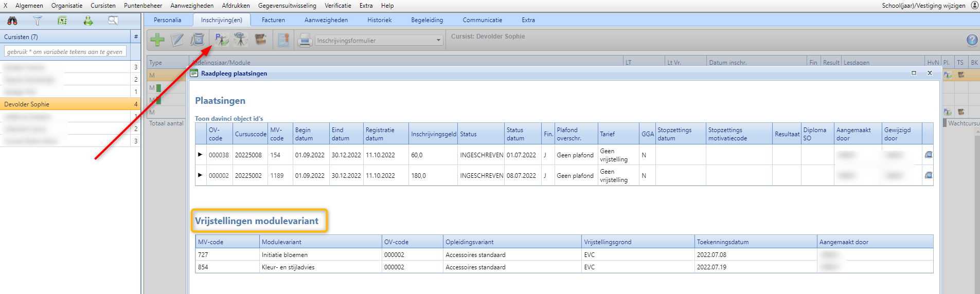Click the VDAB person toolbar icon

(x=241, y=40)
